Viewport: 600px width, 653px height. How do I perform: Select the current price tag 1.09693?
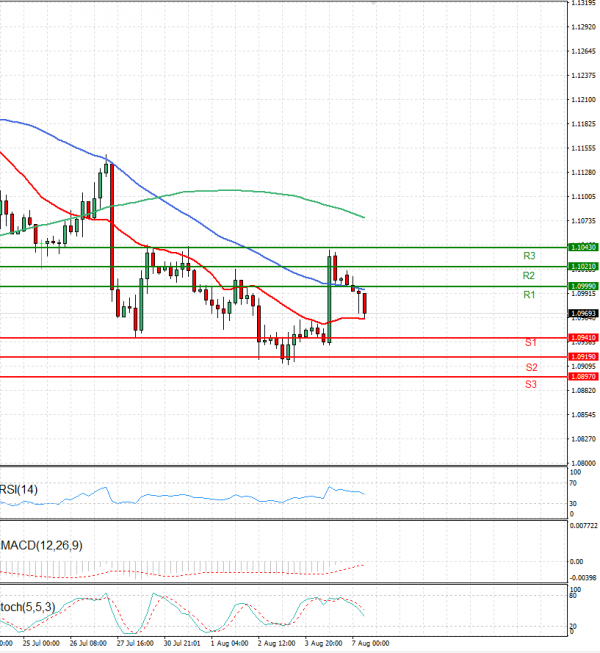(x=583, y=313)
